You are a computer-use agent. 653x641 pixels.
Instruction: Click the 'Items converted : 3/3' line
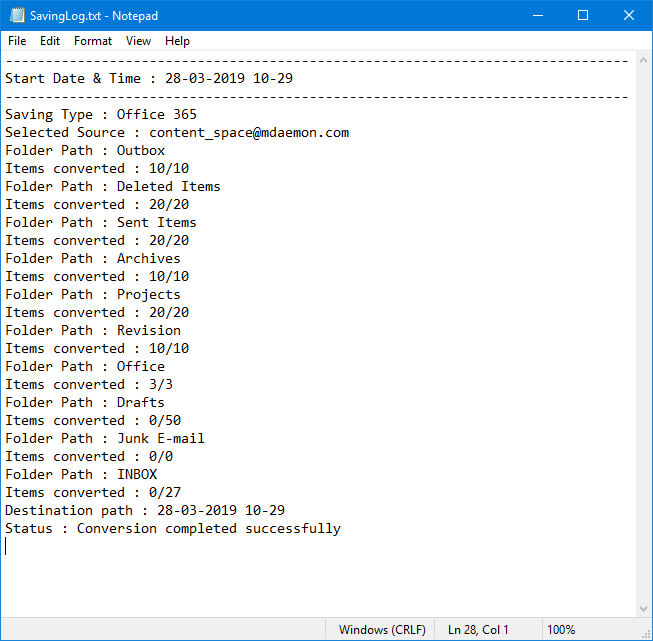pos(89,384)
